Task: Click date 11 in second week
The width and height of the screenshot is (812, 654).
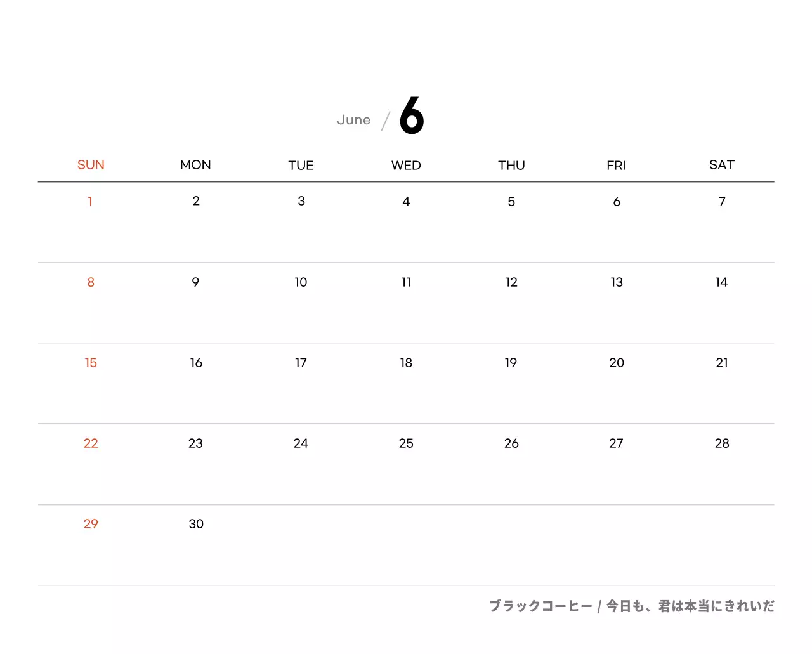Action: click(406, 282)
